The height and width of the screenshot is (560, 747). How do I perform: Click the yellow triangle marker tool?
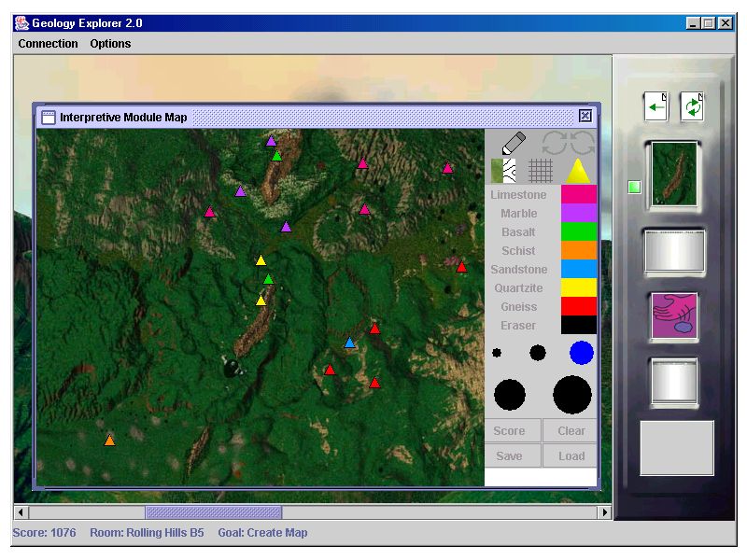[578, 171]
